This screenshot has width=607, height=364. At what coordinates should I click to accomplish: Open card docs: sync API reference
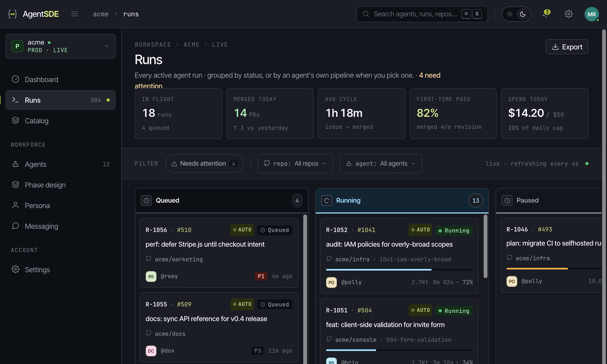point(219,327)
